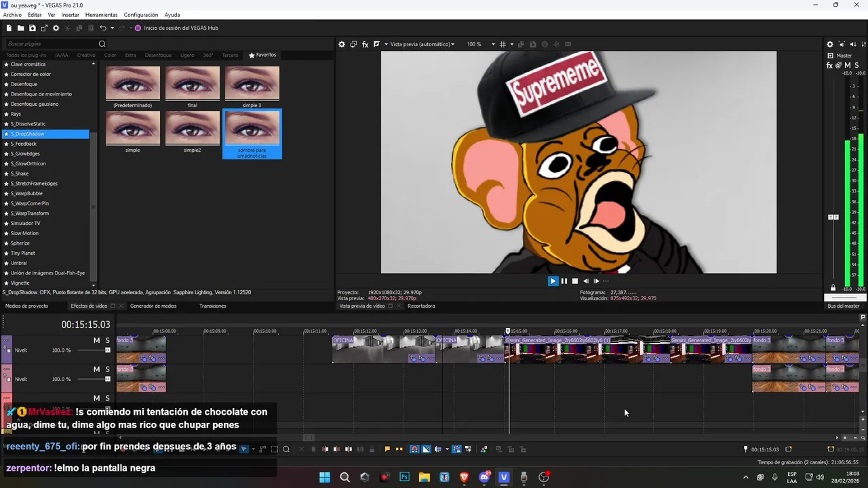This screenshot has width=868, height=488.
Task: Show hidden system tray icons
Action: click(x=746, y=477)
